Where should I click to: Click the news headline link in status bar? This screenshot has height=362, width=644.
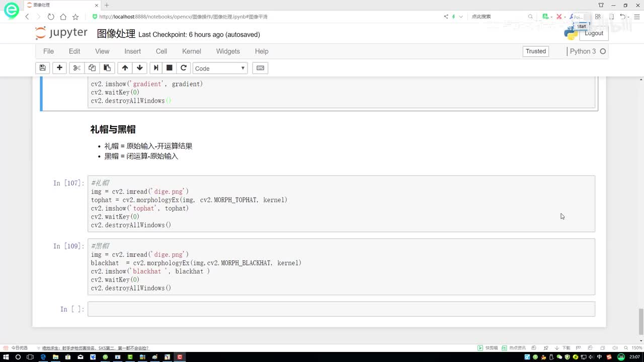pos(96,348)
